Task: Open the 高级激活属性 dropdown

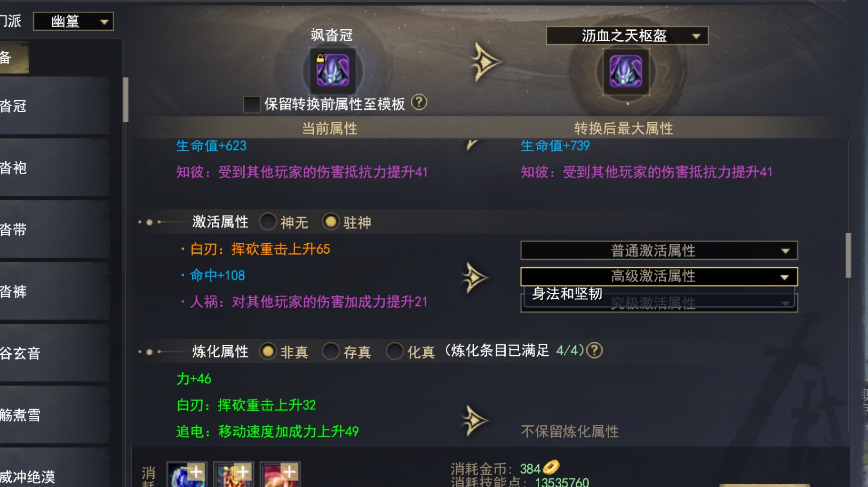Action: pos(659,276)
